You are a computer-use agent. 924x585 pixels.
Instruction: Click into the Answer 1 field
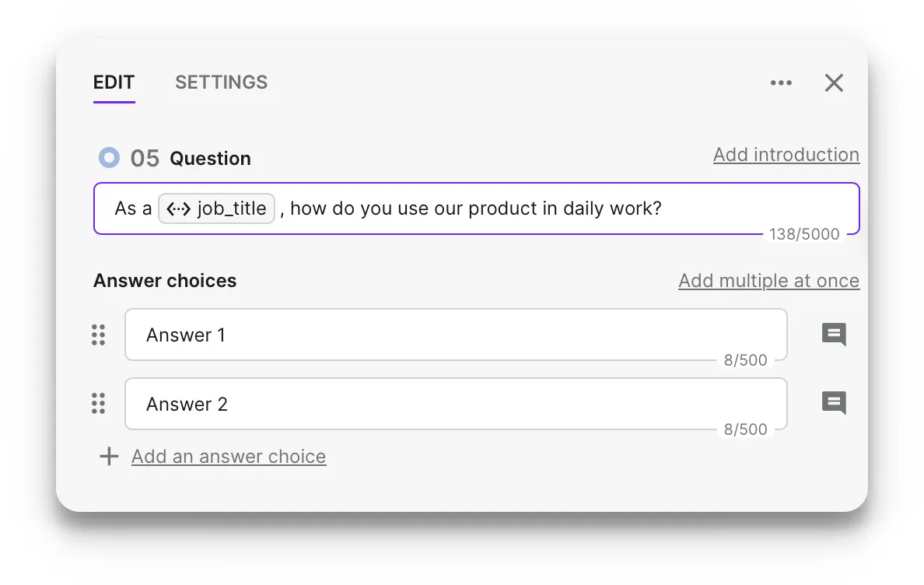[456, 335]
